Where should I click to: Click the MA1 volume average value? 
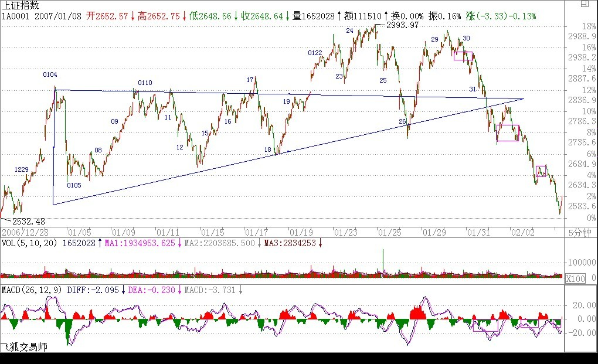[140, 242]
